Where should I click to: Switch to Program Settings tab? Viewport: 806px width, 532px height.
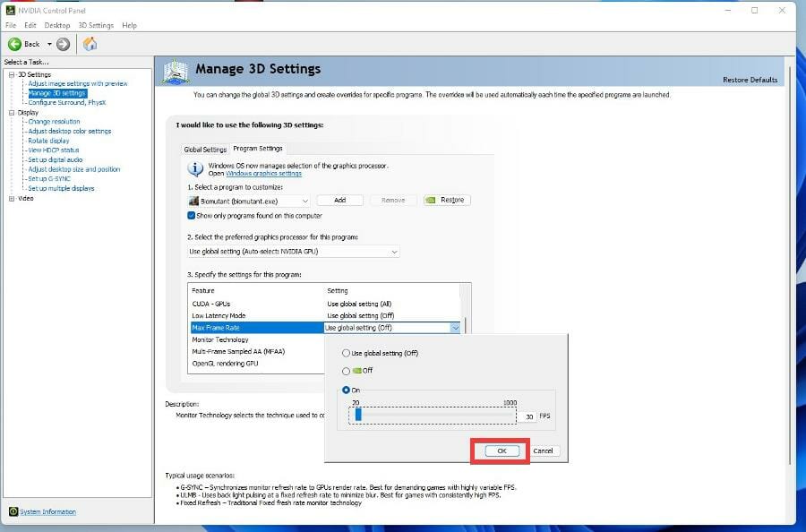click(x=258, y=148)
